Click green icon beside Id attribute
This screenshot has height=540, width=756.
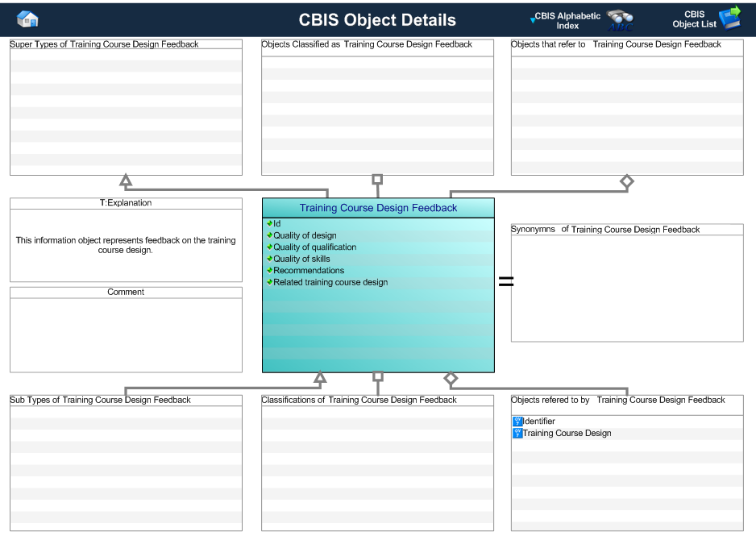[269, 224]
